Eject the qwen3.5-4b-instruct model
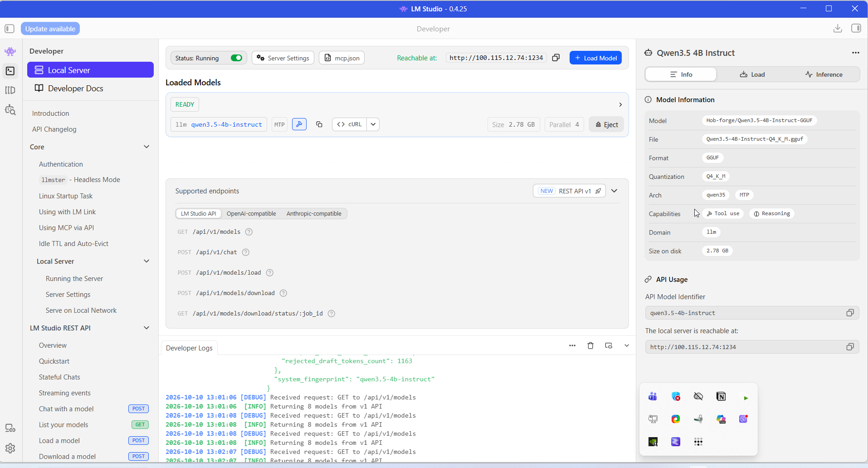 tap(606, 124)
